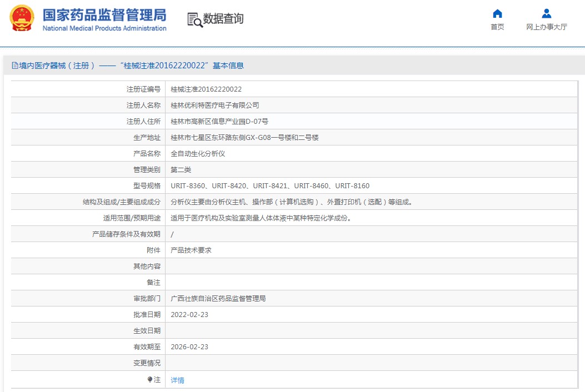
Task: Select management category 第二类
Action: pyautogui.click(x=181, y=170)
